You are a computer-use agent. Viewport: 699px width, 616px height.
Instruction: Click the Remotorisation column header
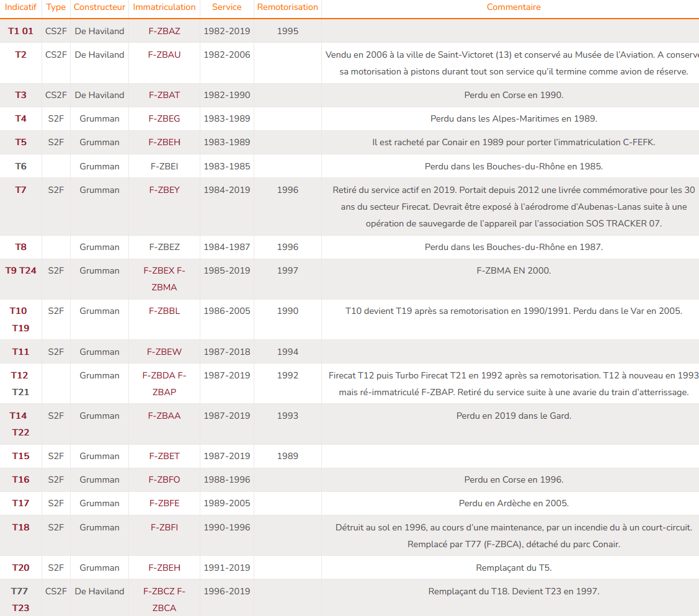pos(288,7)
